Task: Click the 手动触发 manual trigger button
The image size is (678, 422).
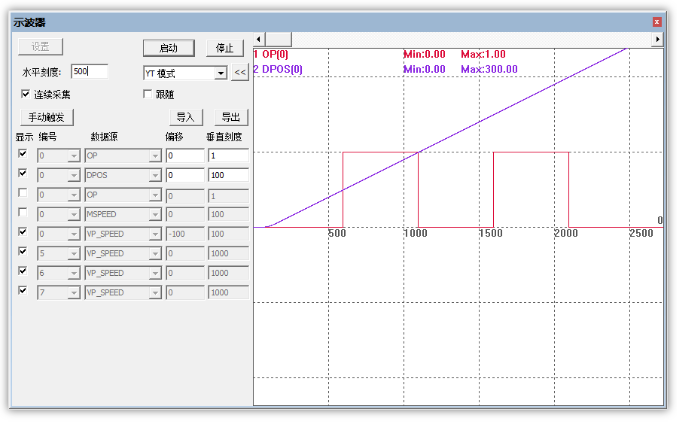Action: 47,117
